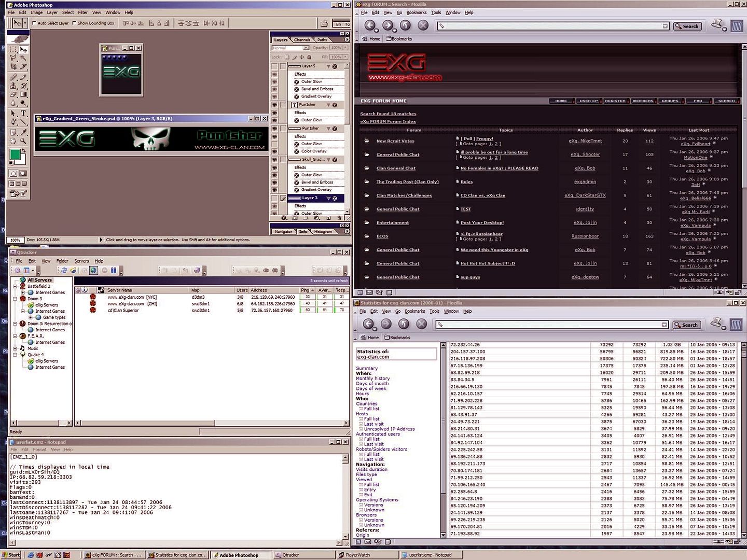Select the Rectangular Marquee tool
Viewport: 747px width, 560px height.
13,50
